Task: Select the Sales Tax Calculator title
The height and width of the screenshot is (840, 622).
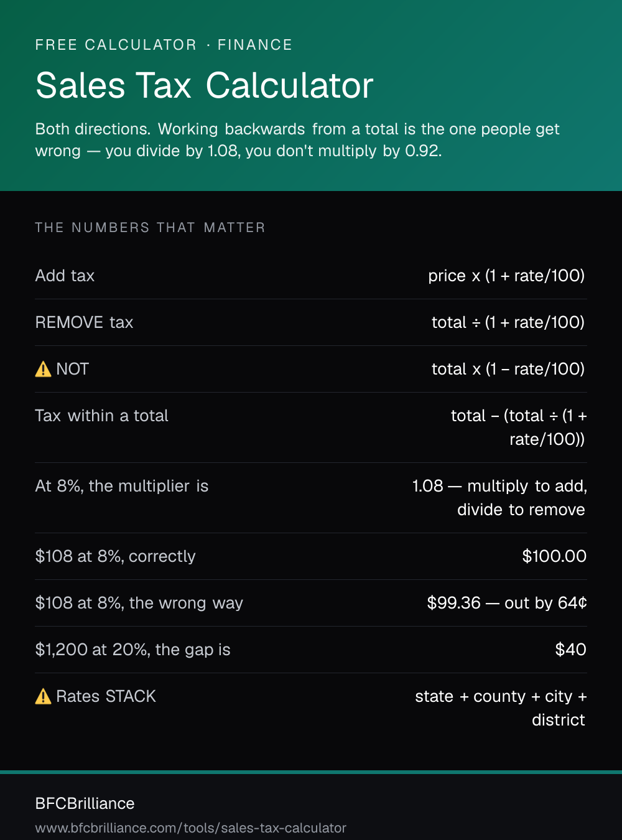Action: [x=205, y=85]
